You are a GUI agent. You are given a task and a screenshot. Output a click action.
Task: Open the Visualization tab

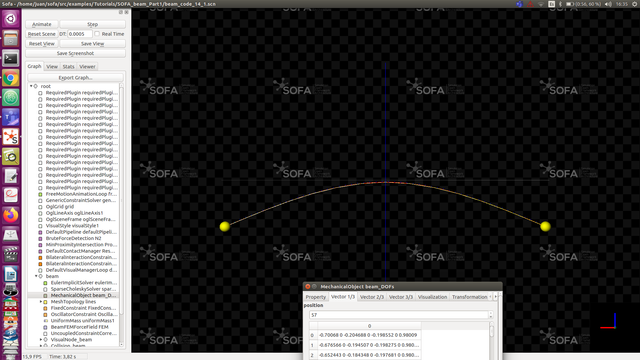pyautogui.click(x=432, y=297)
